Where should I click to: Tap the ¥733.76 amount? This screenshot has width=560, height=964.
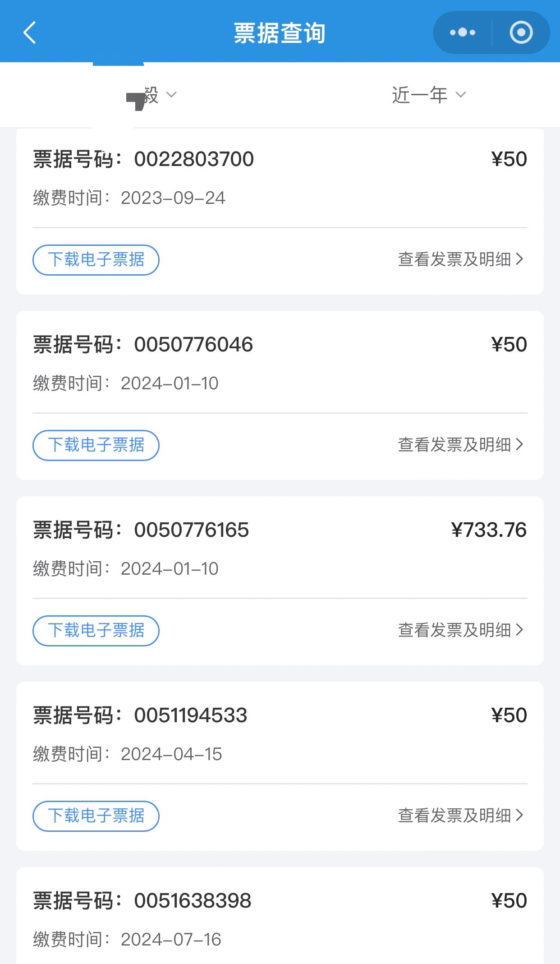coord(489,530)
